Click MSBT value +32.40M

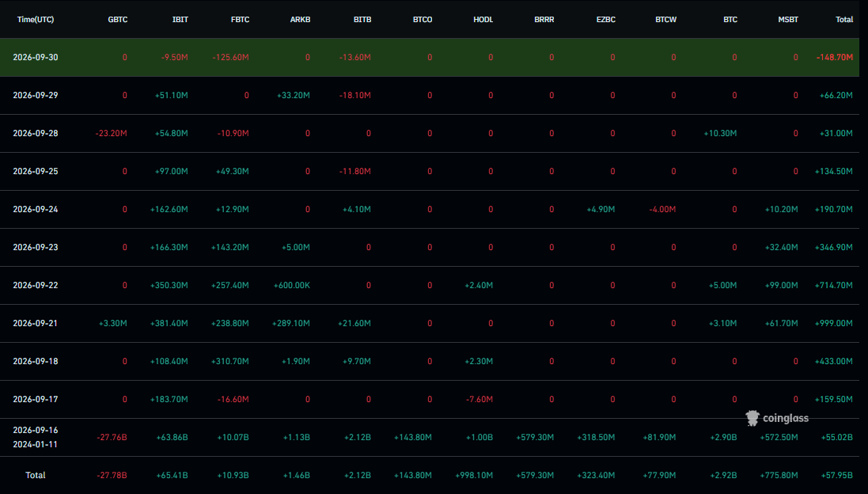[x=781, y=248]
